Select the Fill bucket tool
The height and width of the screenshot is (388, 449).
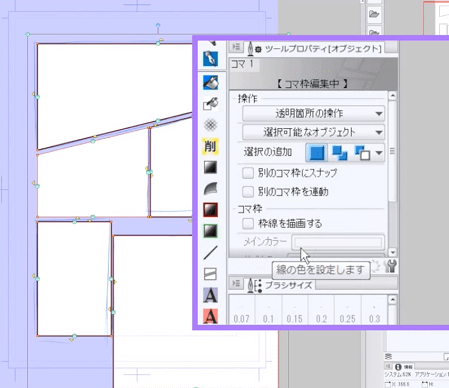(x=210, y=82)
